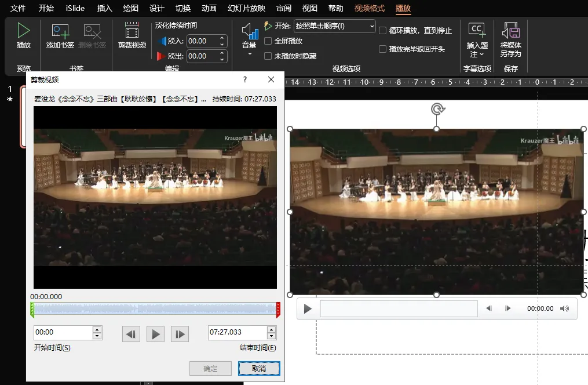Play the video on the slide

(x=308, y=308)
